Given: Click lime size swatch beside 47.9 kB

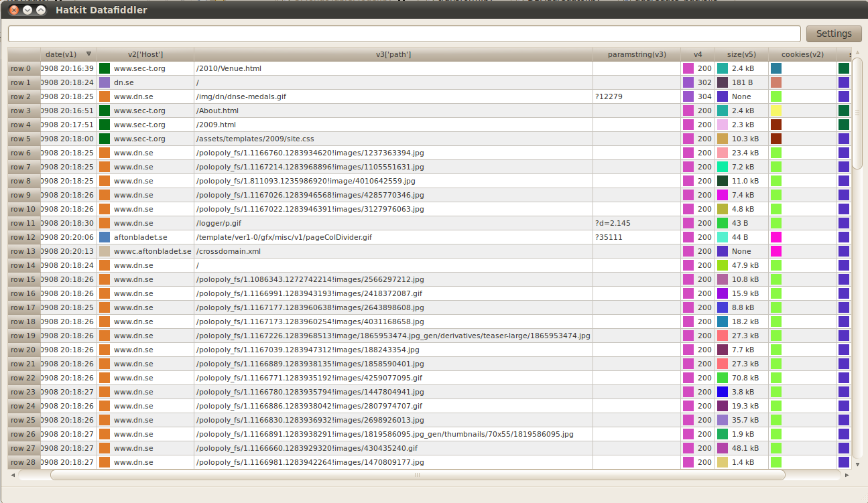Looking at the screenshot, I should [x=723, y=265].
